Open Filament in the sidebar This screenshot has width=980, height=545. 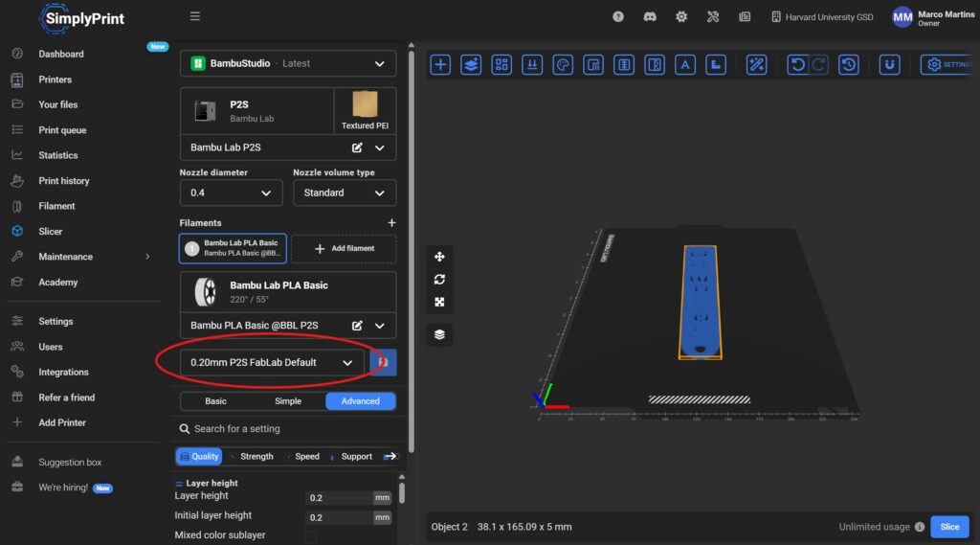[x=56, y=206]
